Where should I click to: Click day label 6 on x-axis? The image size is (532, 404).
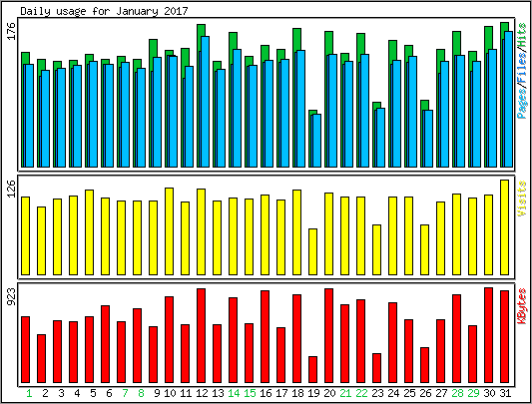(x=109, y=393)
